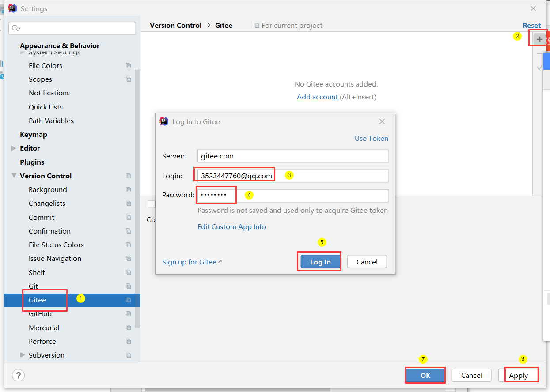Click the project-scope icon next to Scopes
Image resolution: width=550 pixels, height=392 pixels.
pos(128,79)
